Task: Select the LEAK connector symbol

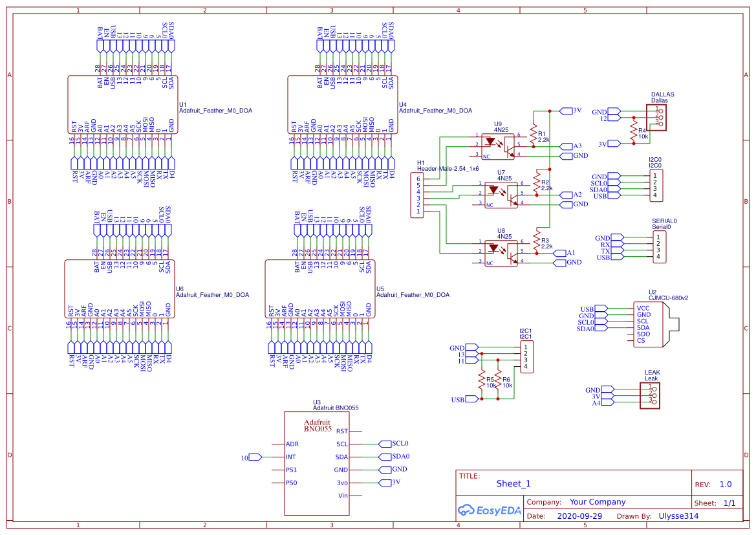Action: [651, 395]
